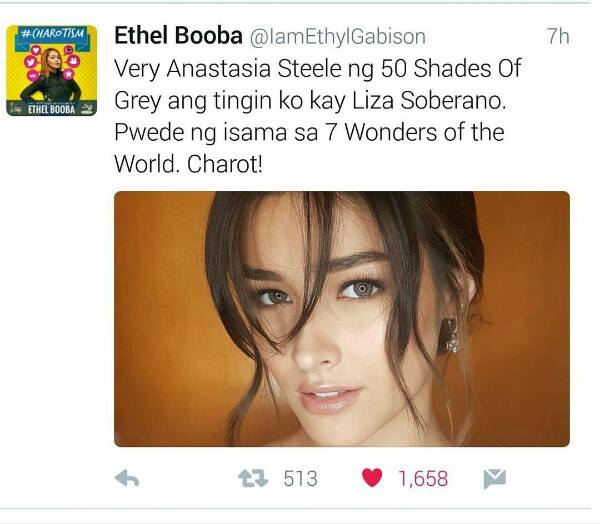This screenshot has height=524, width=600.
Task: Click the earring in the attached photo
Action: tap(449, 335)
